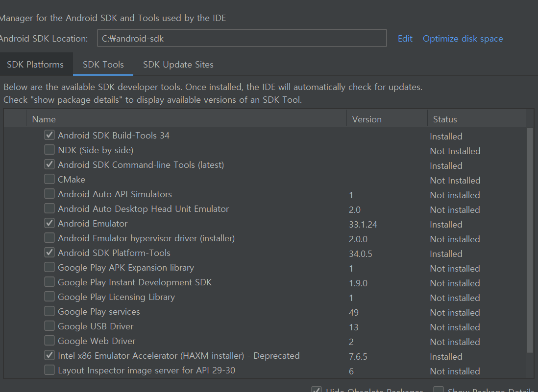The image size is (538, 392).
Task: Select Google USB Driver row name
Action: (x=96, y=326)
